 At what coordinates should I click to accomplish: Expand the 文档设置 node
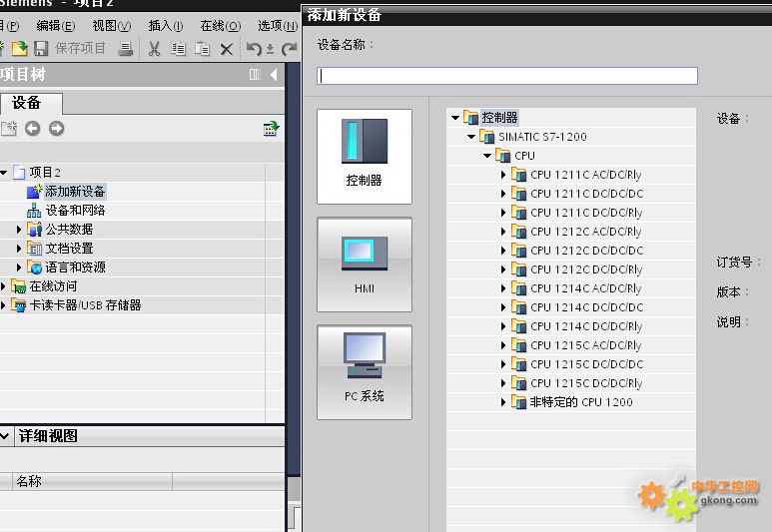[19, 249]
